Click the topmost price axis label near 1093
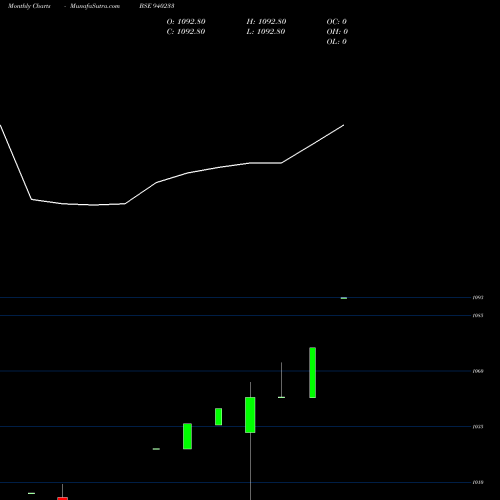The height and width of the screenshot is (500, 500). coord(478,297)
